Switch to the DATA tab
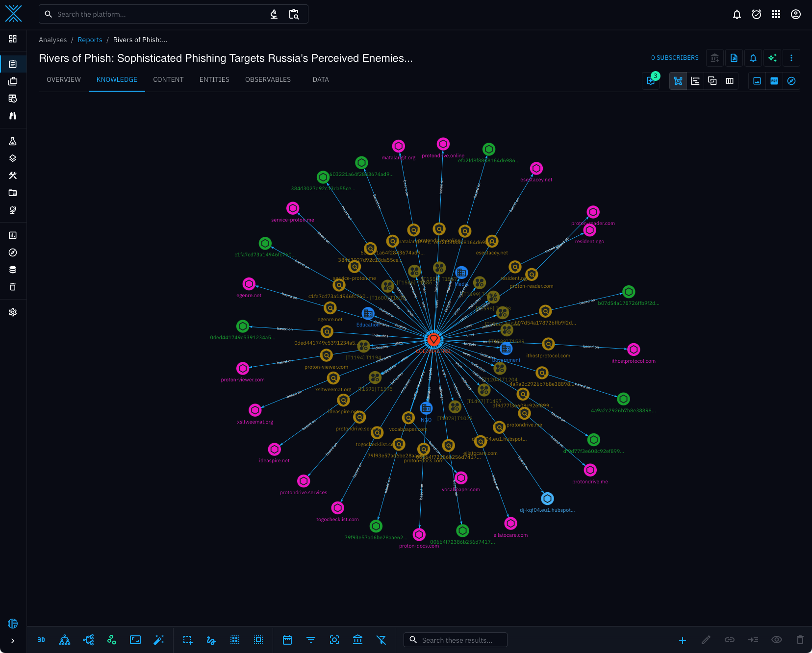This screenshot has height=653, width=812. [x=321, y=79]
